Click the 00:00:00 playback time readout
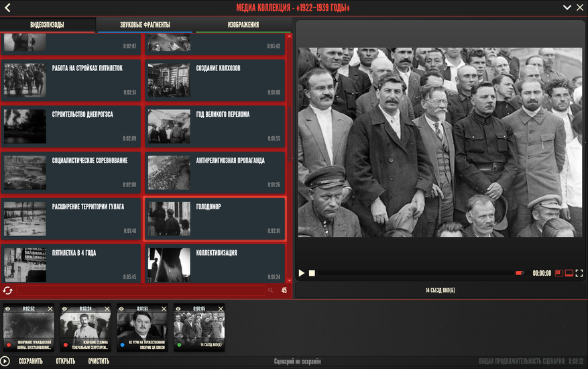Screen dimensions: 588x369 pos(542,273)
